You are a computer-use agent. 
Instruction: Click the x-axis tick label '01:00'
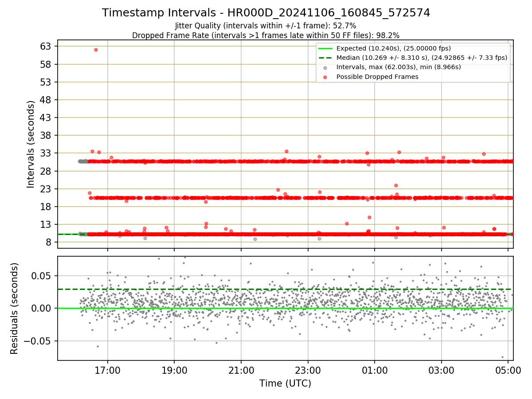375,371
